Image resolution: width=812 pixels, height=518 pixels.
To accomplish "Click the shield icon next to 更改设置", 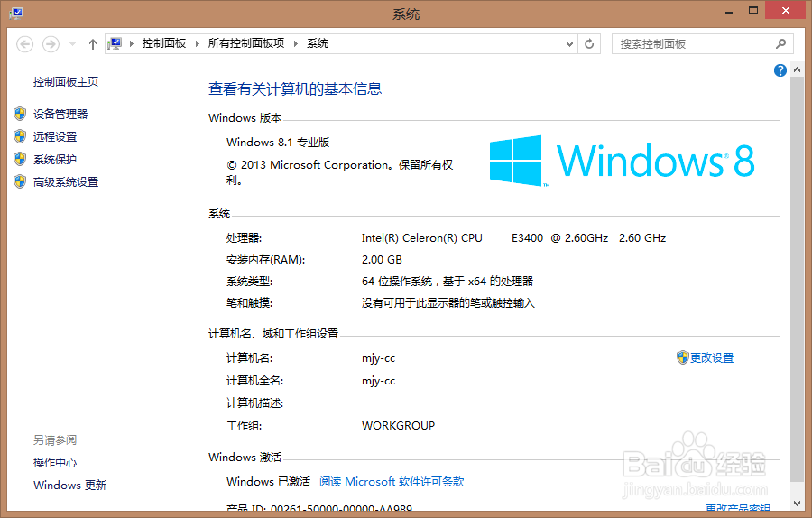I will click(x=683, y=357).
